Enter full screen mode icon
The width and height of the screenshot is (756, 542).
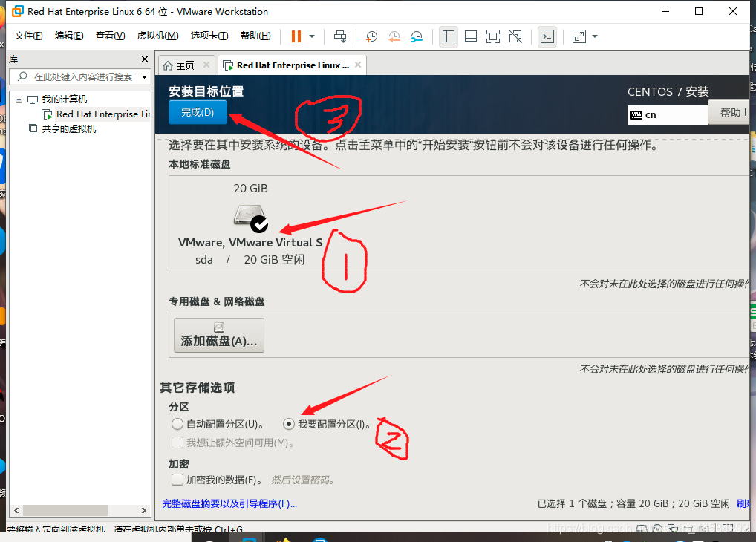pyautogui.click(x=493, y=36)
